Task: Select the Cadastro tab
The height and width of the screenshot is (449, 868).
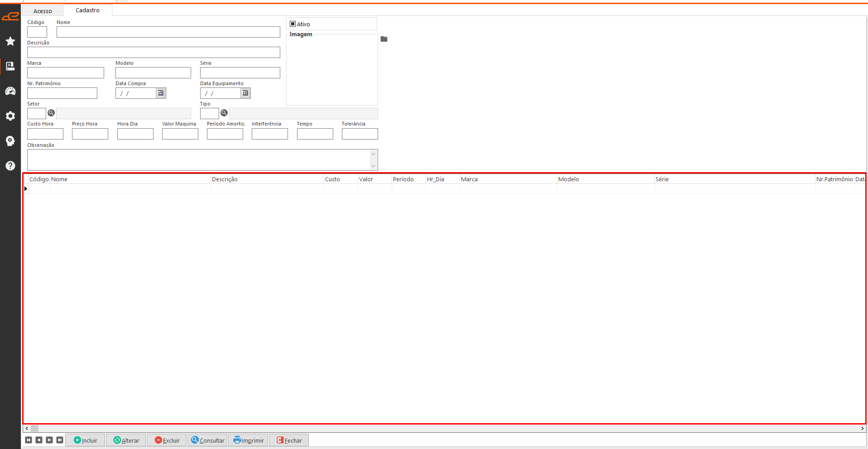Action: pos(87,10)
